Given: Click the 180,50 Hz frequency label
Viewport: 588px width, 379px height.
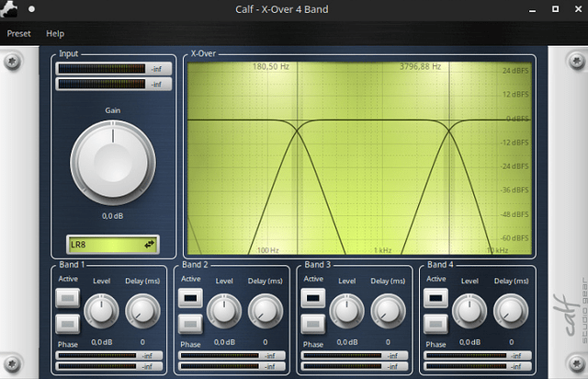Looking at the screenshot, I should click(271, 66).
